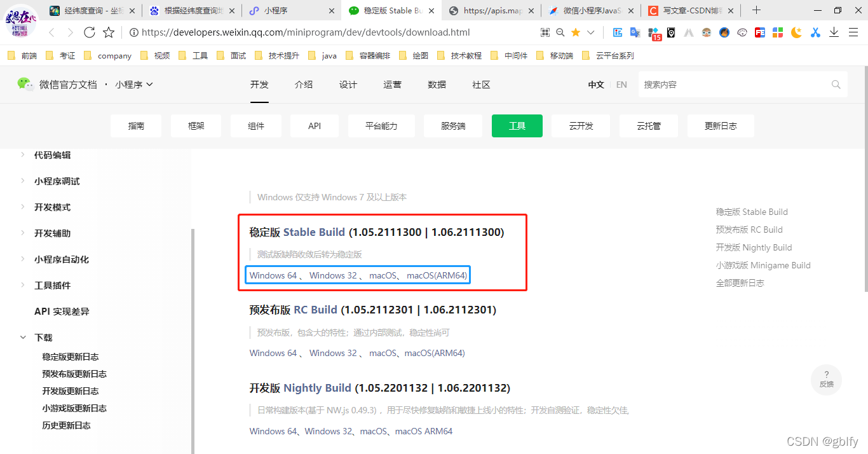Click the 搜索内容 search input
Image resolution: width=868 pixels, height=454 pixels.
[x=734, y=85]
